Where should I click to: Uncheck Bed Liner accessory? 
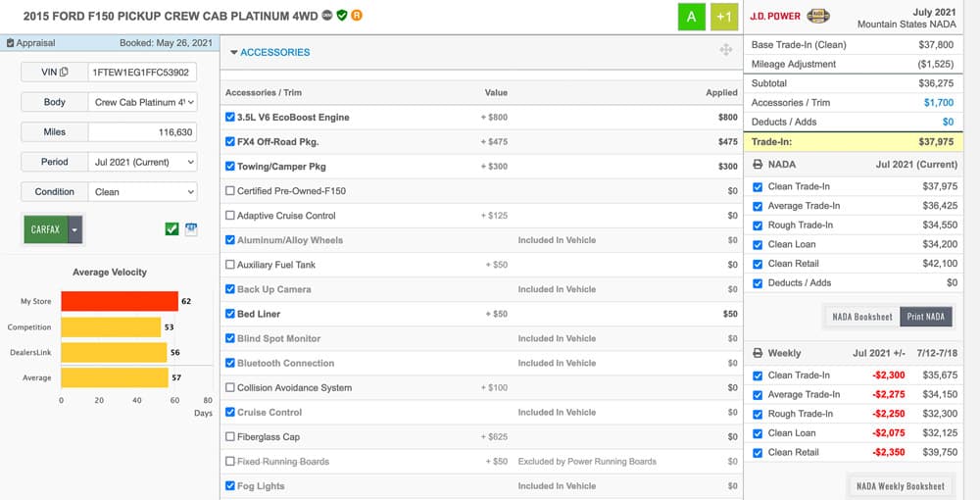[x=230, y=314]
